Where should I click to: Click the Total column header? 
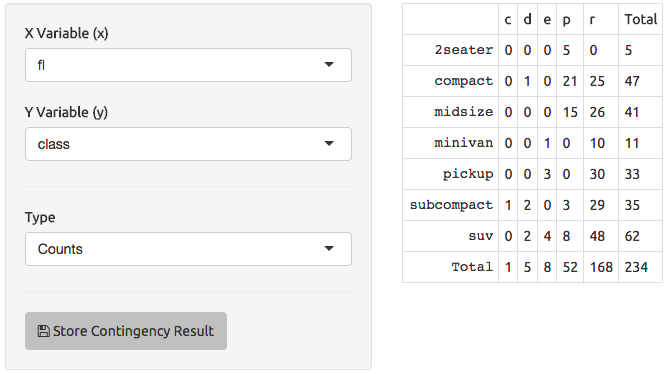(640, 19)
